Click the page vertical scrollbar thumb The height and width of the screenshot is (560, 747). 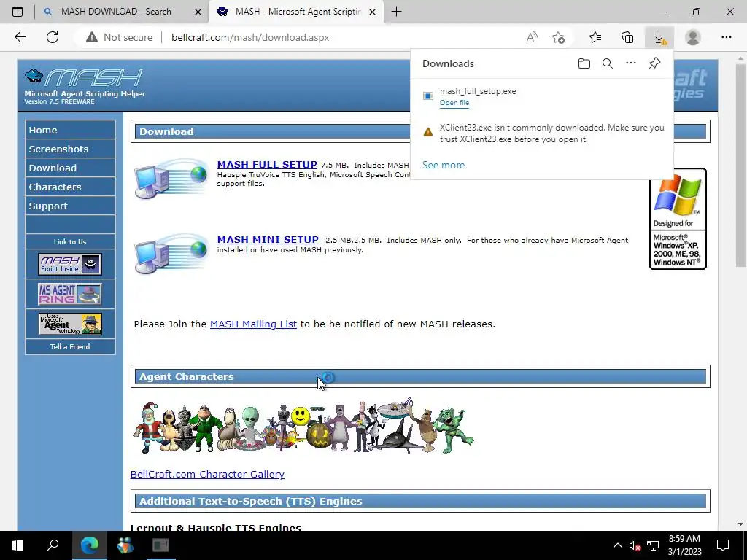[x=741, y=164]
